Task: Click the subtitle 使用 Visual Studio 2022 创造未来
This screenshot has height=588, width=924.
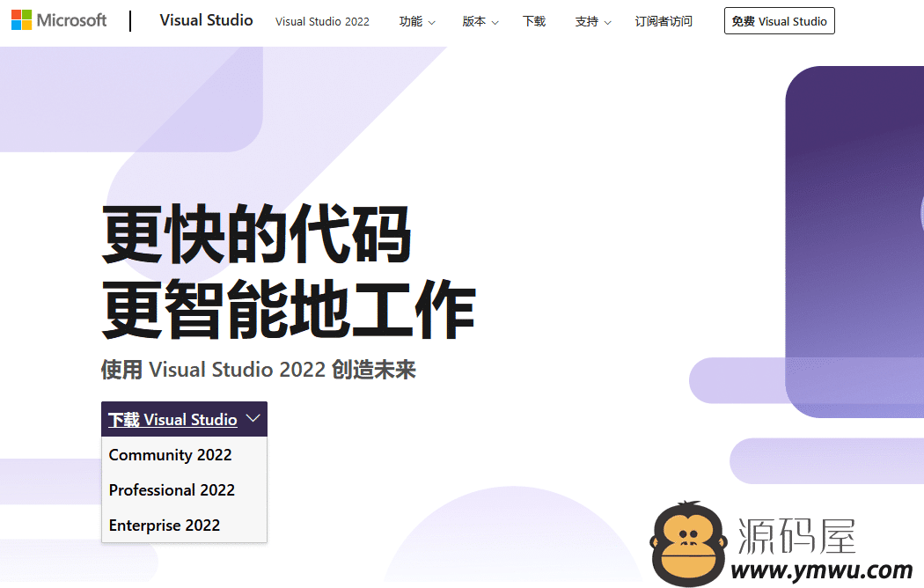Action: click(x=258, y=370)
